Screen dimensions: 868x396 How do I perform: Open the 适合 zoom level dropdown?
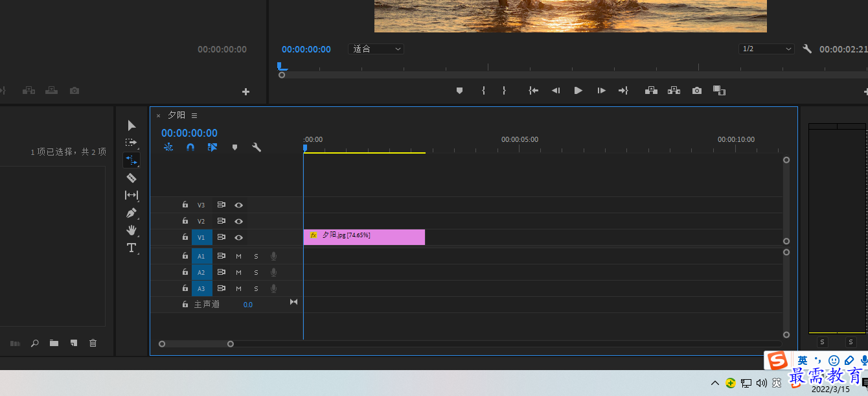pyautogui.click(x=376, y=49)
